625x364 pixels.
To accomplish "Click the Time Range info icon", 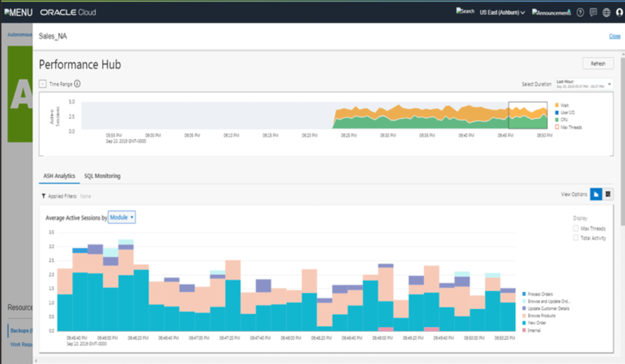I will pyautogui.click(x=77, y=84).
